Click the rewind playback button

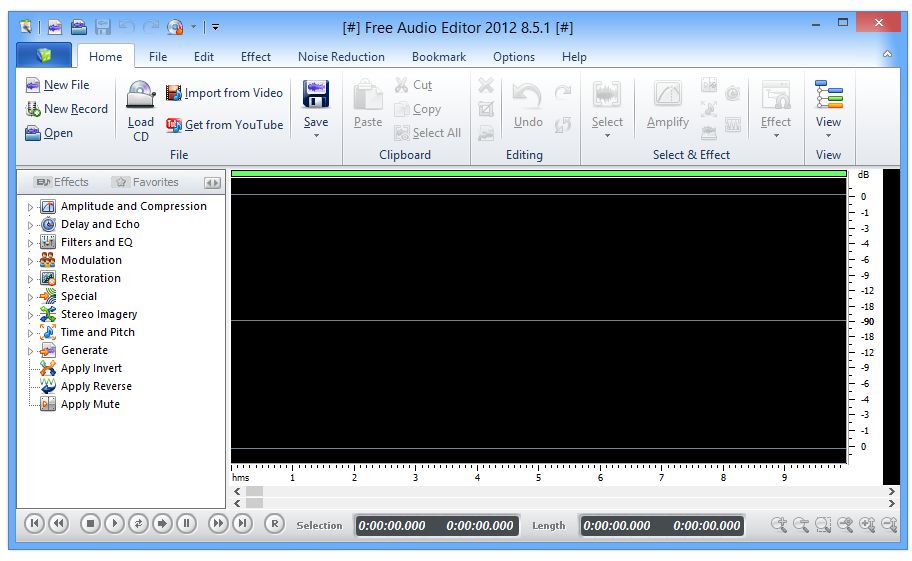point(58,524)
